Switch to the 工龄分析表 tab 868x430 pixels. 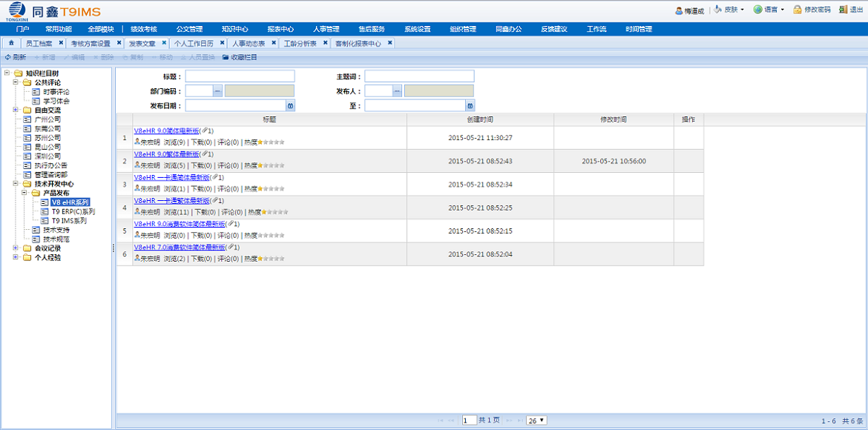tap(300, 44)
